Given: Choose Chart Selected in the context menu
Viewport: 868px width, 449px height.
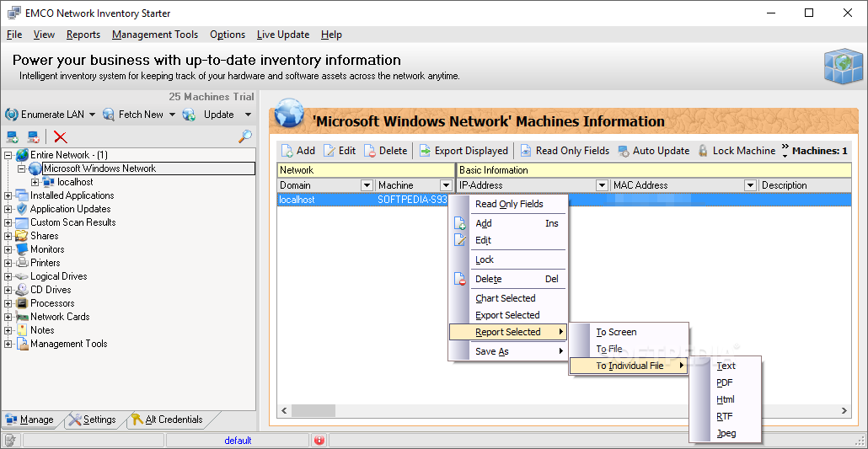Looking at the screenshot, I should [x=508, y=298].
